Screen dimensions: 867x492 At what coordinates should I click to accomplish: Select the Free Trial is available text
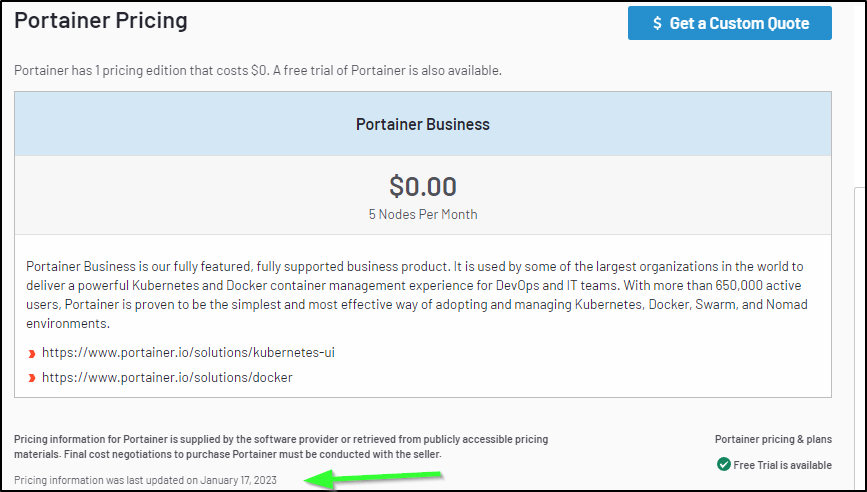[782, 465]
